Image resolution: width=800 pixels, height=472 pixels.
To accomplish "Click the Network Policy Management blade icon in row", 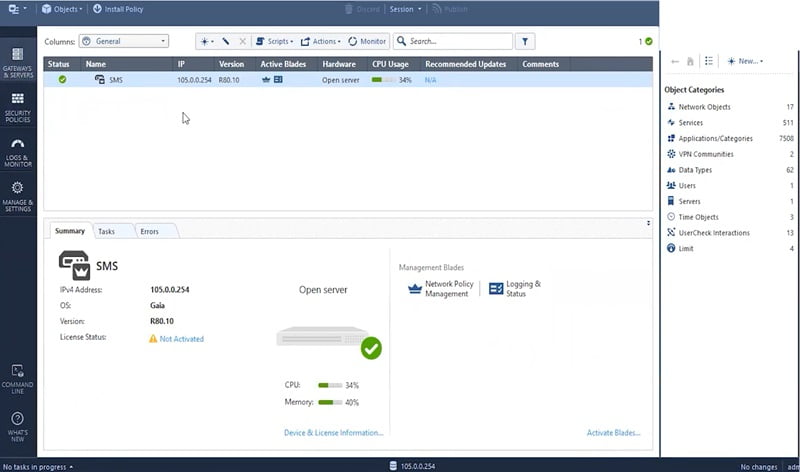I will click(266, 80).
